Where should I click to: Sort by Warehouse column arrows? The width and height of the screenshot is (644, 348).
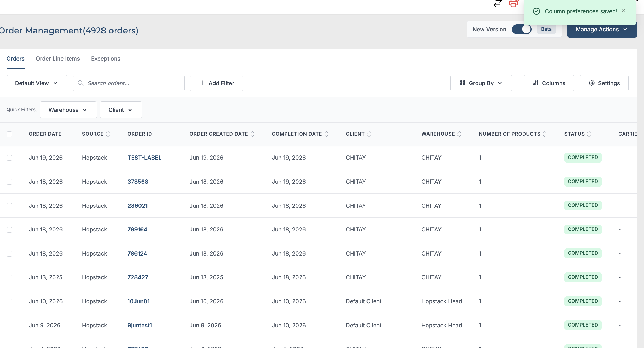(x=459, y=134)
